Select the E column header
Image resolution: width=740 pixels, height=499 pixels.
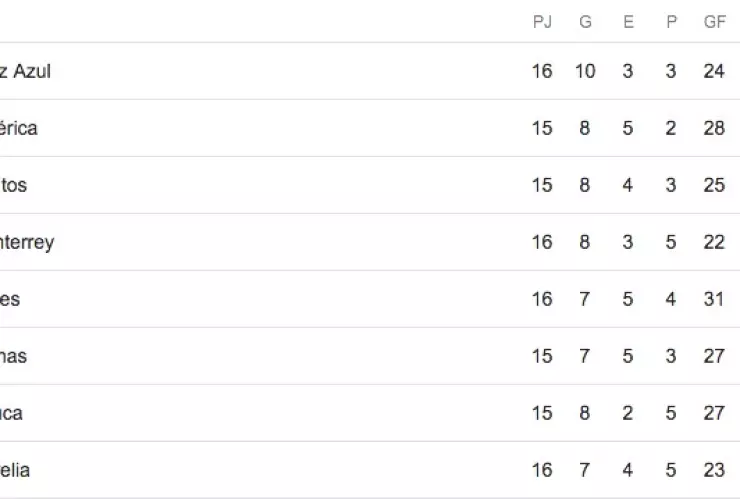pos(628,22)
